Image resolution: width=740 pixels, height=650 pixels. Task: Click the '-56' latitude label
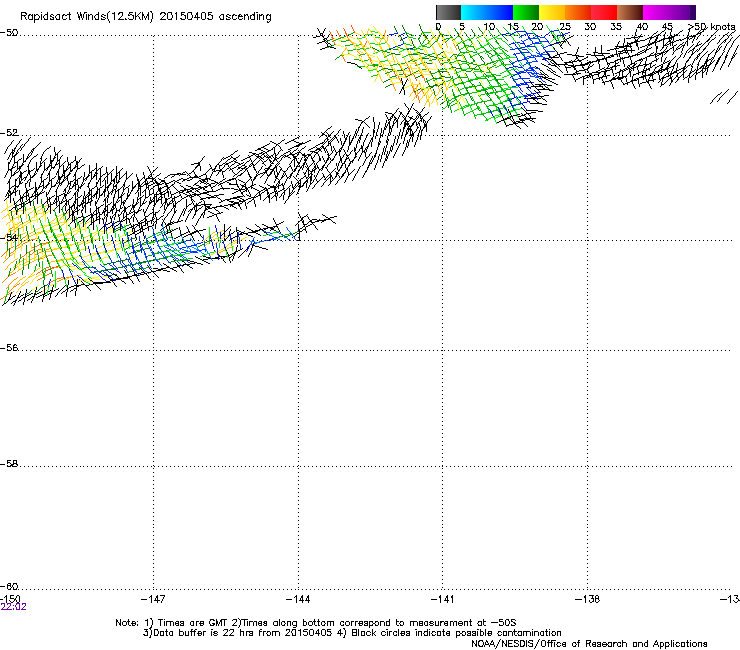[9, 348]
